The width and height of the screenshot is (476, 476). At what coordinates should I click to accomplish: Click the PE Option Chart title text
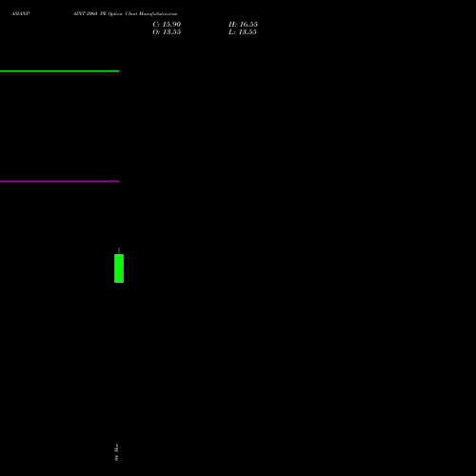coord(125,13)
